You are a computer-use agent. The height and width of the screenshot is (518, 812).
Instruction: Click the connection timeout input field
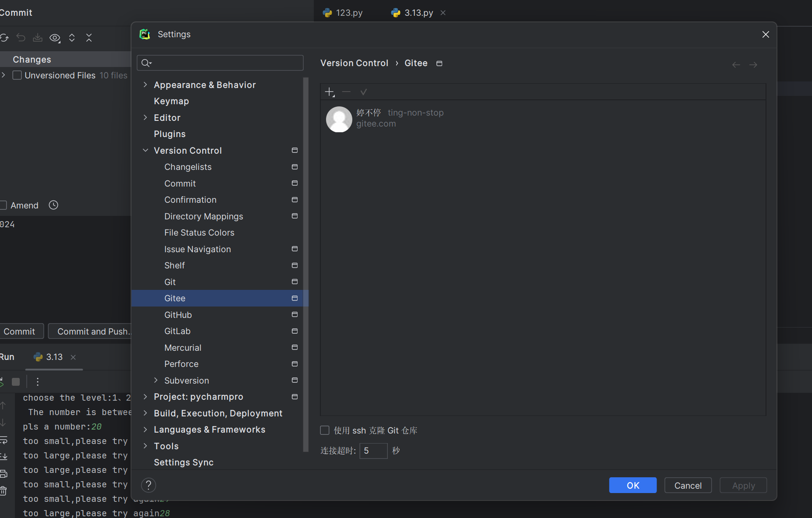point(373,451)
